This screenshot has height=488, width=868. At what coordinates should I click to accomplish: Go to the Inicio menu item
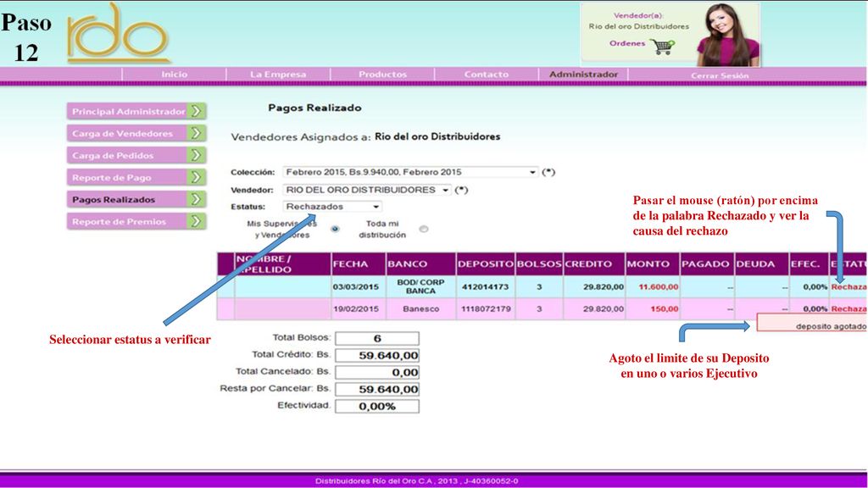pyautogui.click(x=175, y=75)
